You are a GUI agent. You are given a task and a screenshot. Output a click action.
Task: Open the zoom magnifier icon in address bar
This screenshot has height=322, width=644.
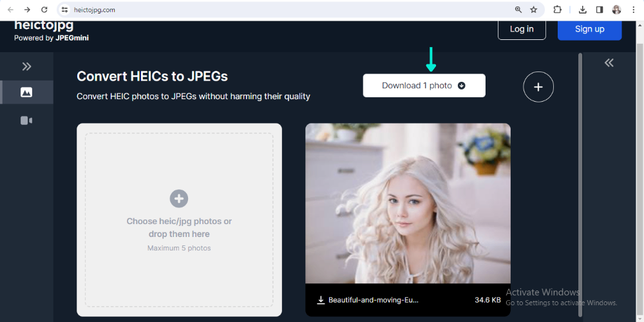[518, 10]
